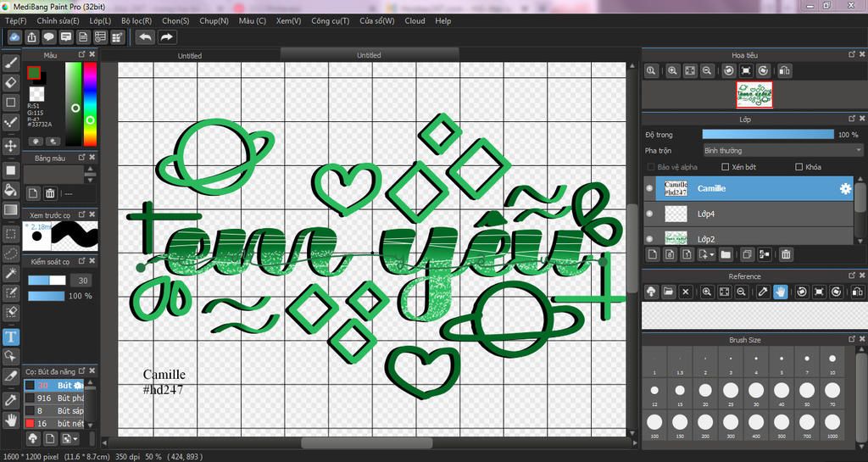Viewport: 868px width, 462px height.
Task: Select the Bucket fill tool
Action: click(x=11, y=190)
